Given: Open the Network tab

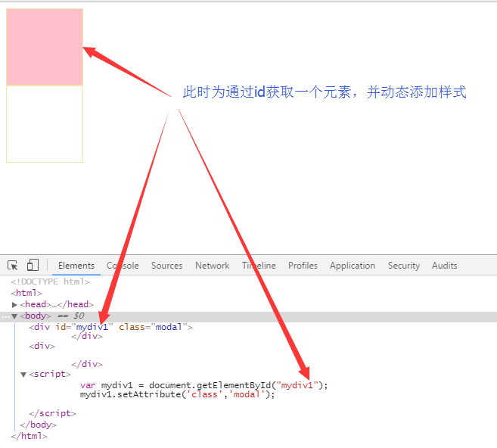Looking at the screenshot, I should click(212, 266).
